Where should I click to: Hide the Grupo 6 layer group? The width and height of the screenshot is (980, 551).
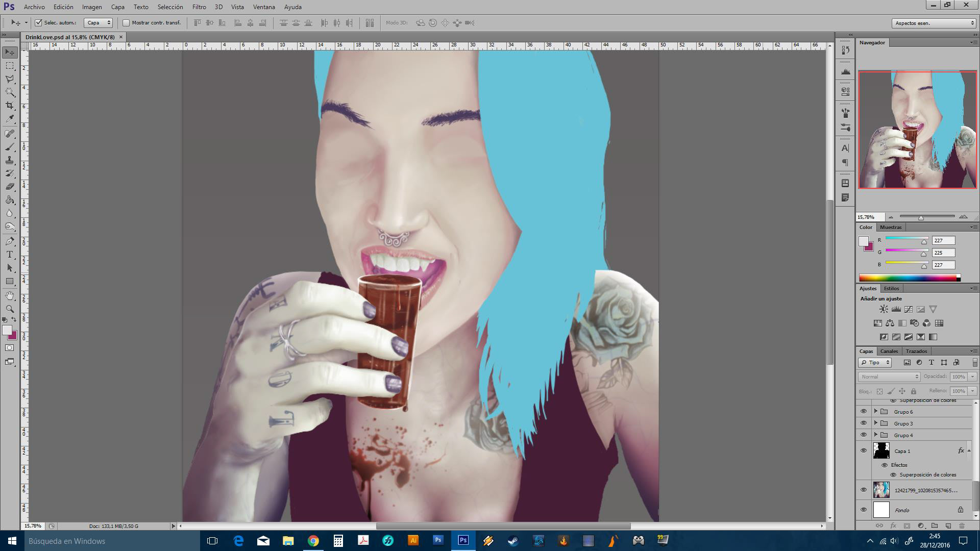pos(864,412)
